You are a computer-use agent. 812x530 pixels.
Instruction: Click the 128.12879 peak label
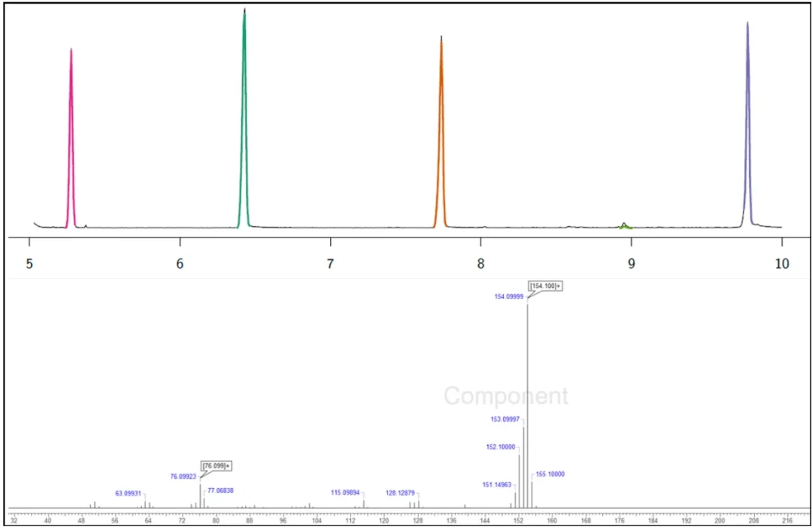400,493
